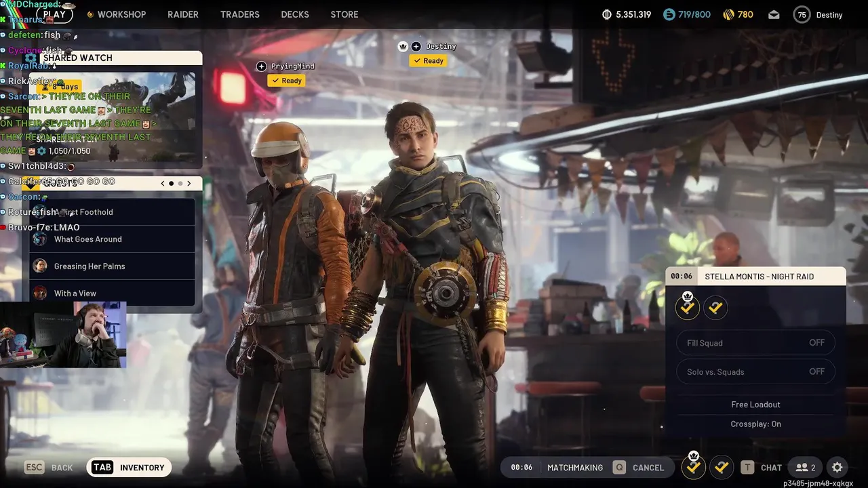Go to the TRADERS tab
This screenshot has width=868, height=488.
tap(240, 14)
